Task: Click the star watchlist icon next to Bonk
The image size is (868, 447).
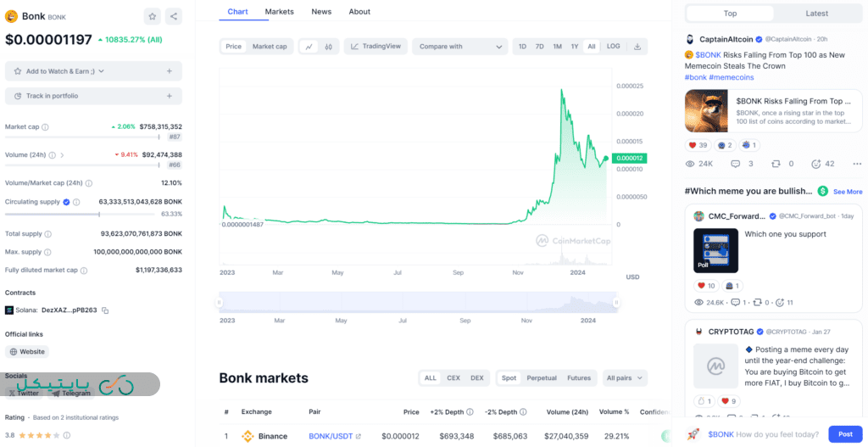Action: [152, 16]
